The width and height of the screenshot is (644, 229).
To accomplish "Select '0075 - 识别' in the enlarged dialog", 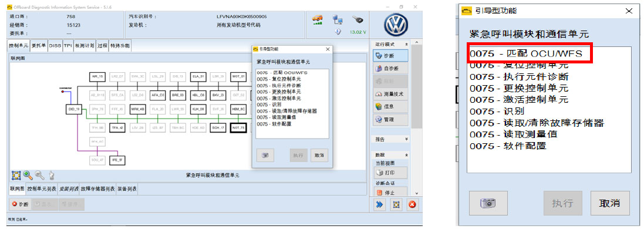I will (497, 111).
